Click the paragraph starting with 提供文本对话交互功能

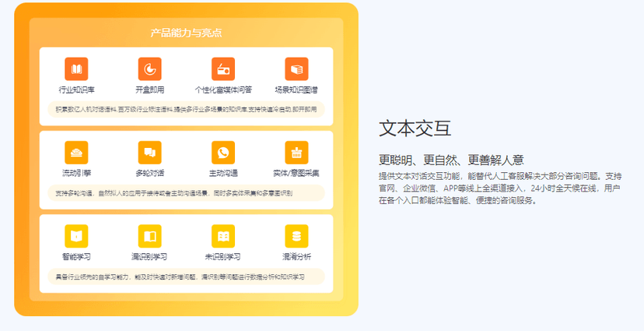tap(500, 188)
